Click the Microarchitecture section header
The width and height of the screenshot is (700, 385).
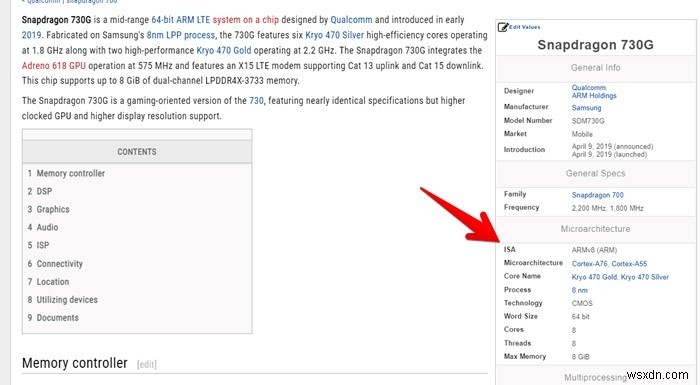pyautogui.click(x=595, y=229)
